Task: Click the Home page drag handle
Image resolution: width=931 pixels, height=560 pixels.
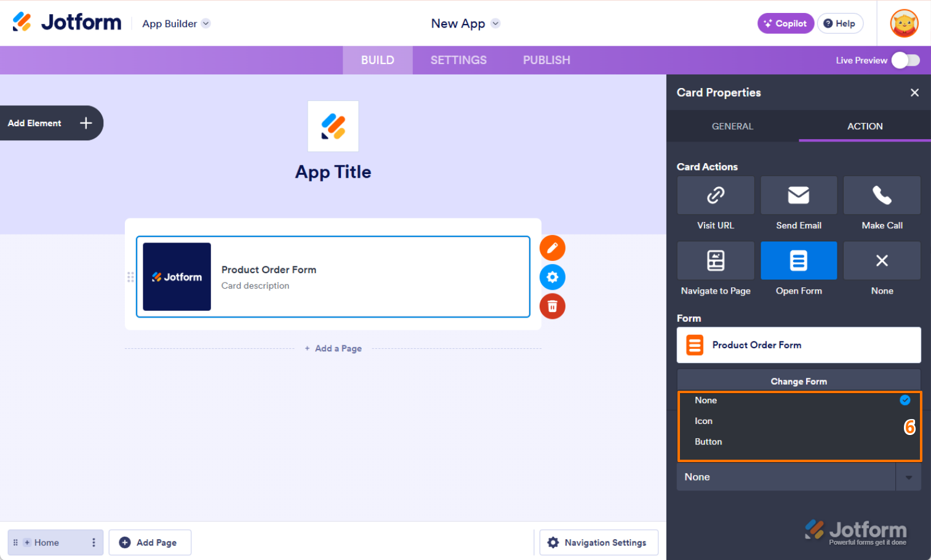Action: [15, 542]
